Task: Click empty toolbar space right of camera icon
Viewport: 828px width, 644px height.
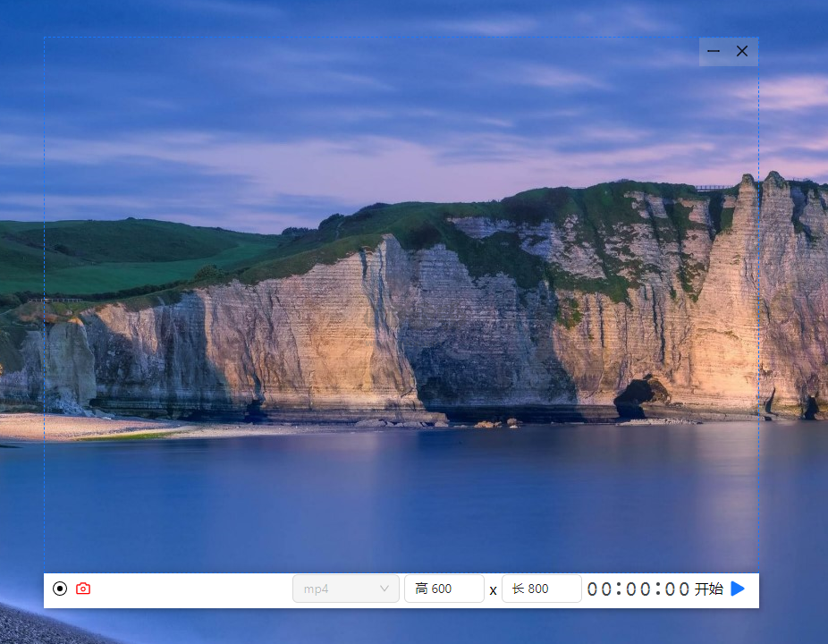Action: 190,589
